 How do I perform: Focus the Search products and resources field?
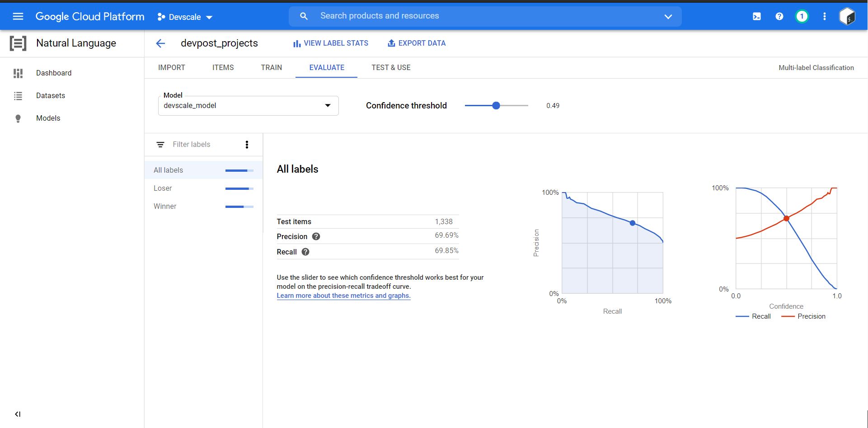pos(485,16)
